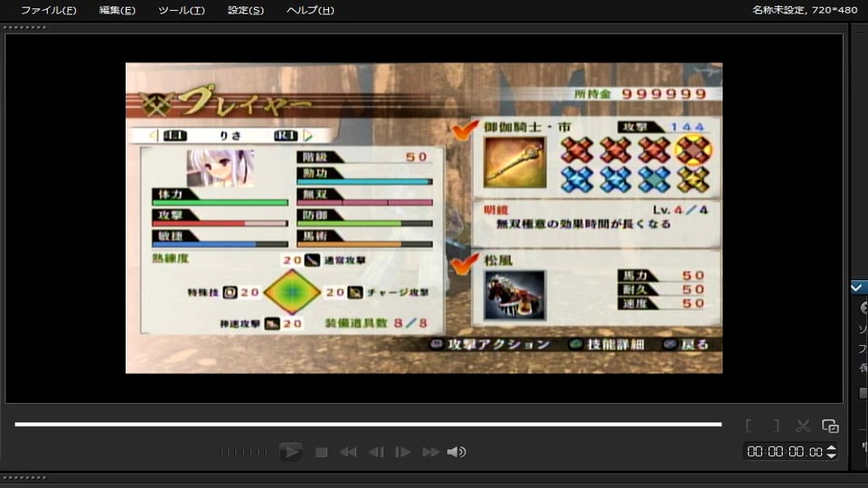Grab the dotted handle below player controls
This screenshot has height=488, width=868.
tap(25, 477)
